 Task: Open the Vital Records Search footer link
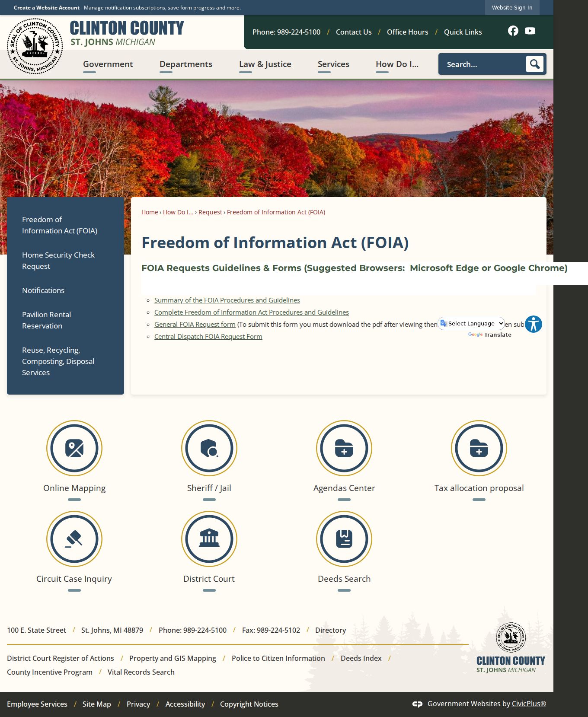pyautogui.click(x=141, y=672)
